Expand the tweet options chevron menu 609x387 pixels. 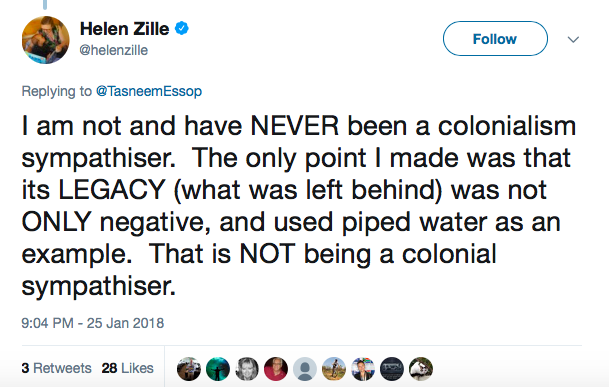click(573, 39)
